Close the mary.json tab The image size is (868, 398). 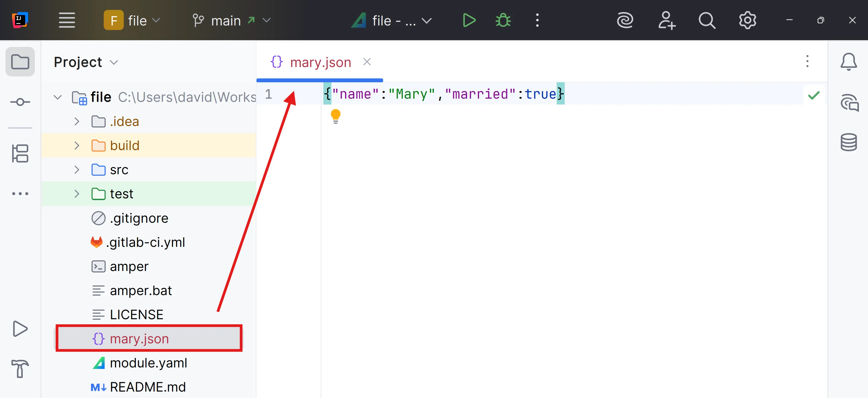click(366, 62)
